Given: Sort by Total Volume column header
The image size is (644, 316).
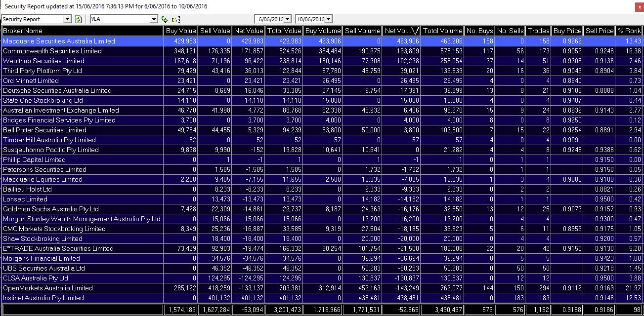Looking at the screenshot, I should pyautogui.click(x=442, y=31).
